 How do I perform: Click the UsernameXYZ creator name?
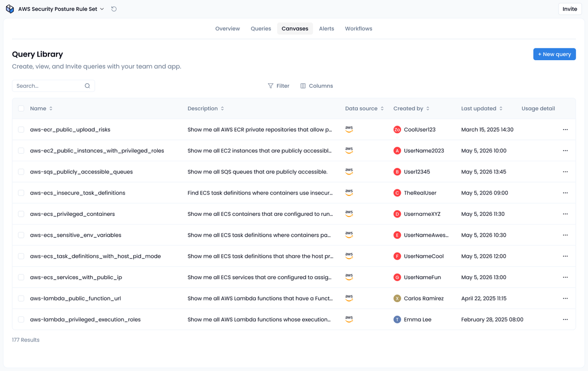tap(422, 214)
